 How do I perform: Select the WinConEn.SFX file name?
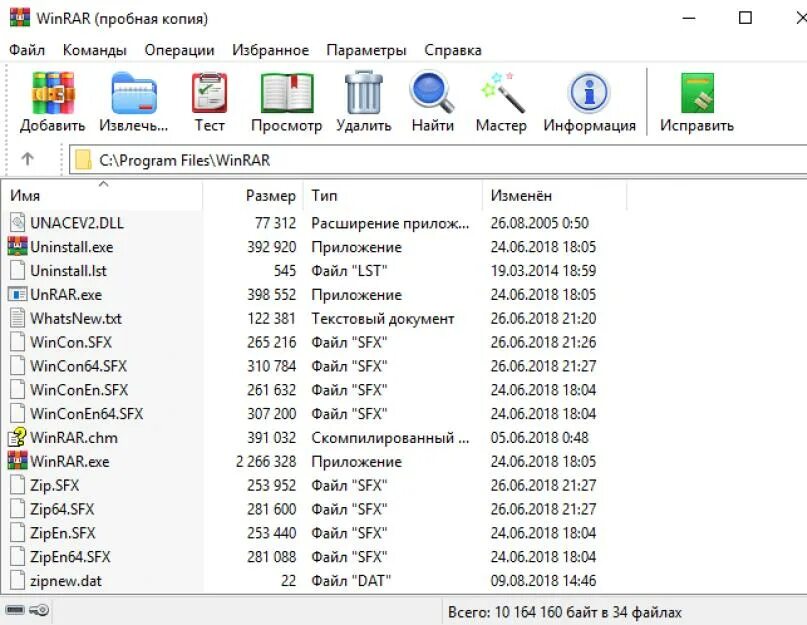pos(79,390)
